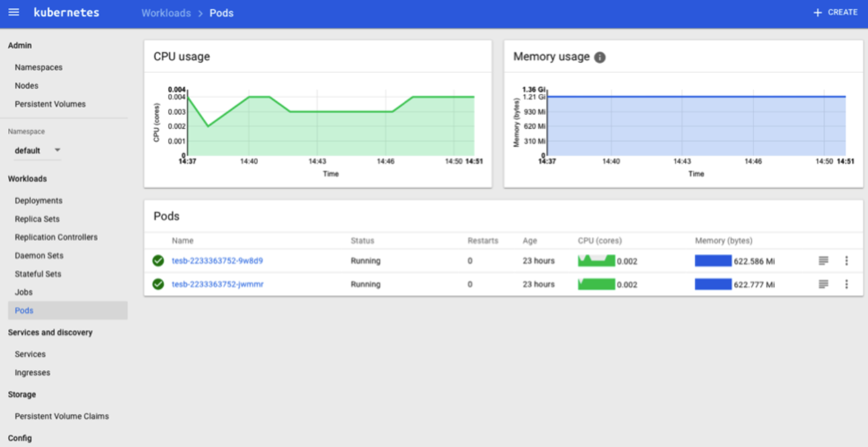Click green status checkmark of 9w8d9 pod
Image resolution: width=868 pixels, height=447 pixels.
tap(158, 261)
